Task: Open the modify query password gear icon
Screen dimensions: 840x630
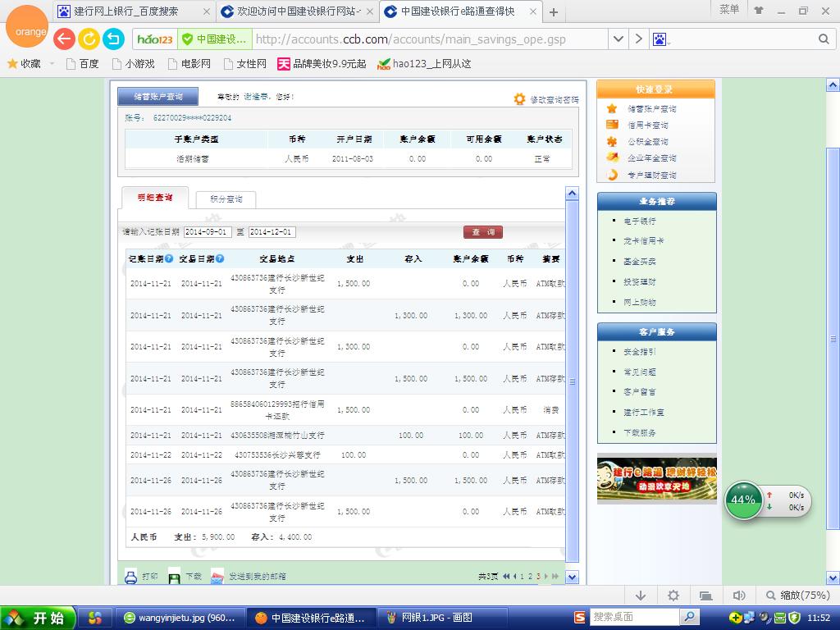Action: [519, 99]
